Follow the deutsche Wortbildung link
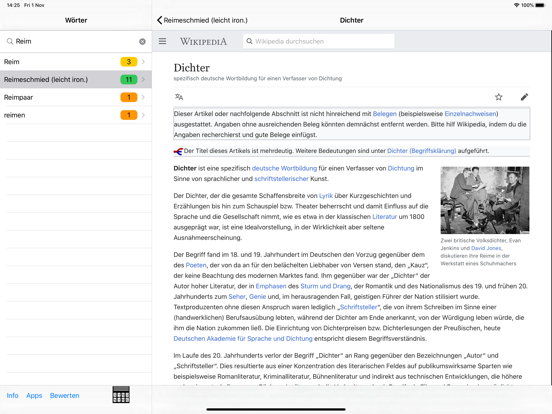Viewport: 552px width, 414px height. [x=284, y=168]
